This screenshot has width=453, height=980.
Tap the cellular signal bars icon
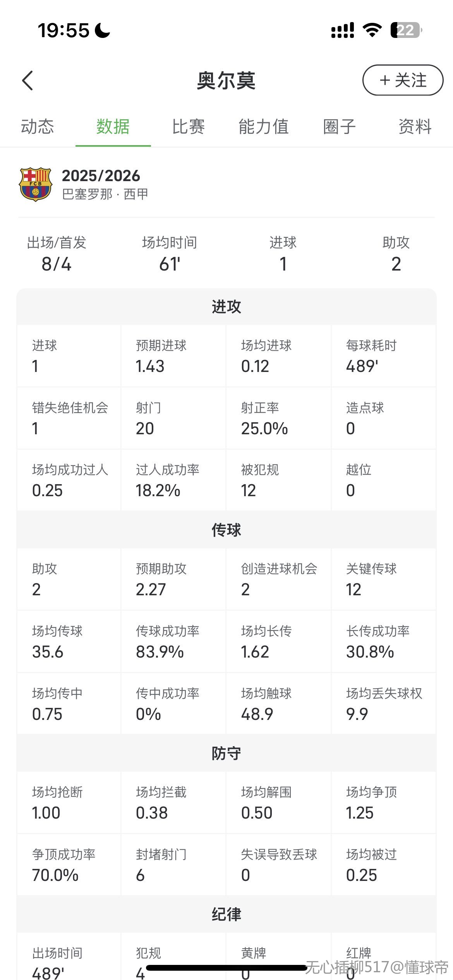(x=343, y=30)
